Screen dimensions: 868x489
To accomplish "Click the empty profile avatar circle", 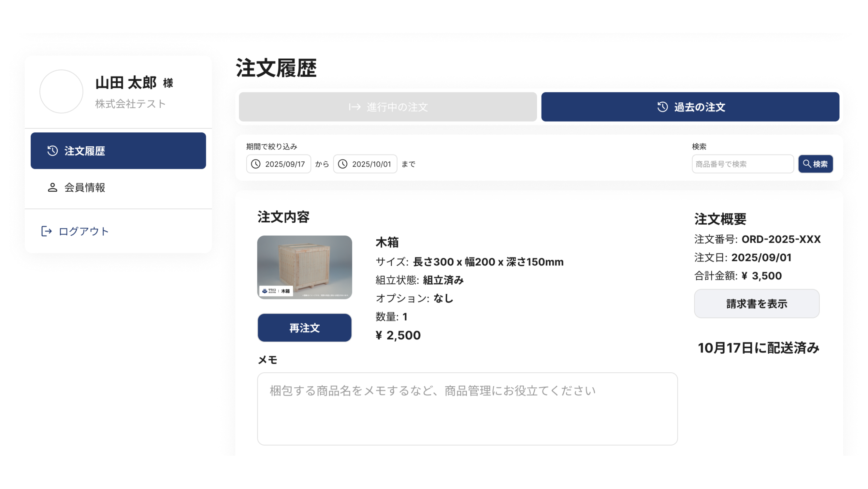I will [61, 91].
